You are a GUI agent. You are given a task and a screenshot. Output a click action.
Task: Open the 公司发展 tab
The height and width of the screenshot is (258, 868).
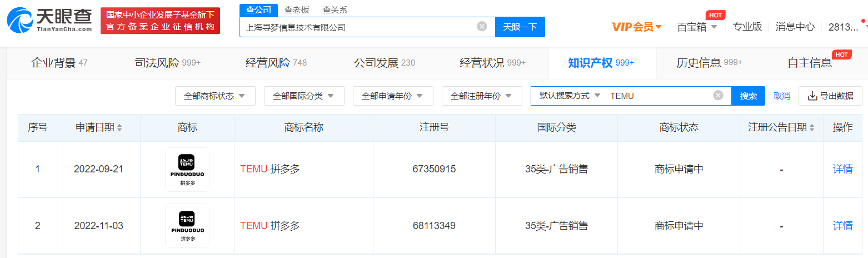click(384, 63)
